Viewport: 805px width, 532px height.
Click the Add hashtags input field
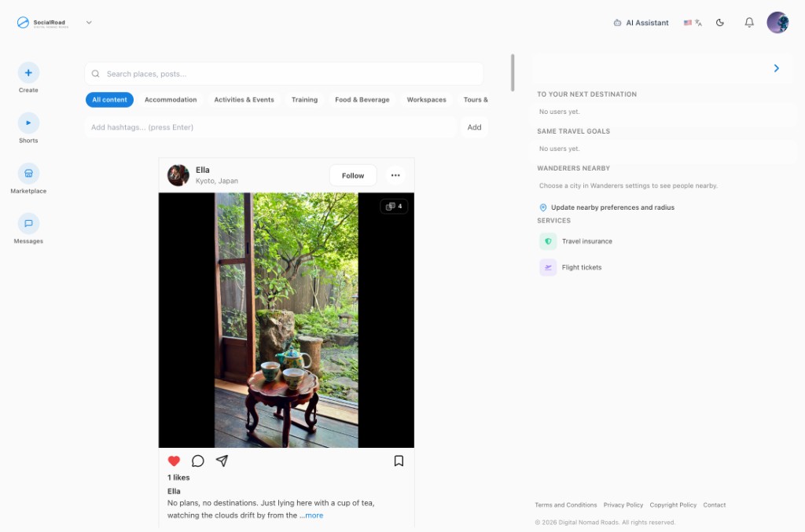[x=270, y=127]
